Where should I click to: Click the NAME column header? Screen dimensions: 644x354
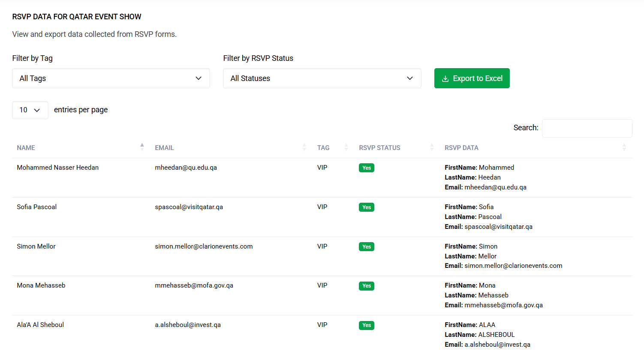26,147
